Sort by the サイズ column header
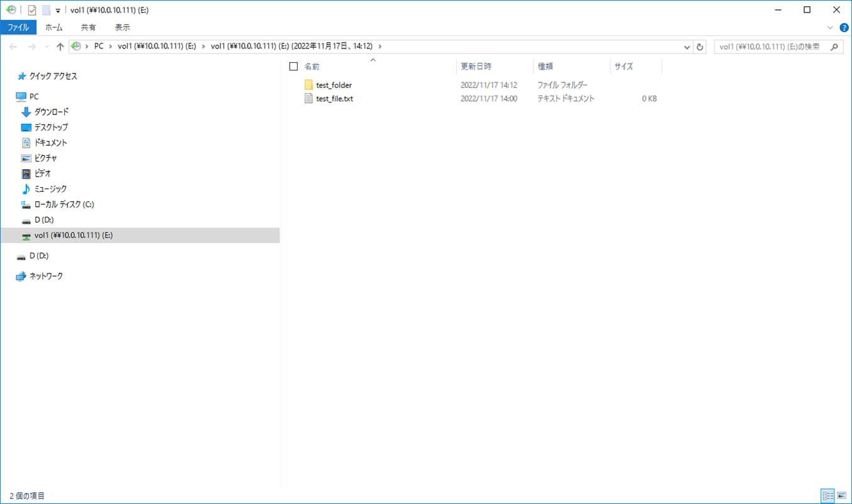Viewport: 852px width, 504px height. click(x=623, y=67)
